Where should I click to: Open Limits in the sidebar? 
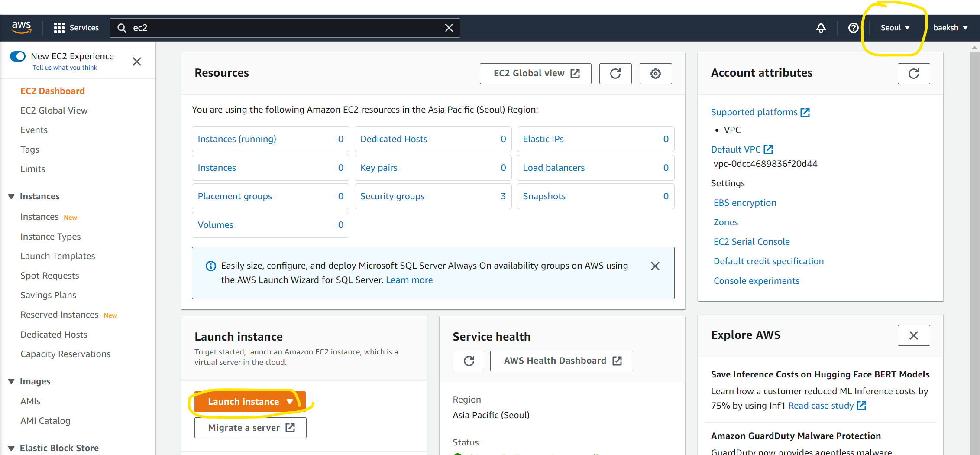pos(33,169)
